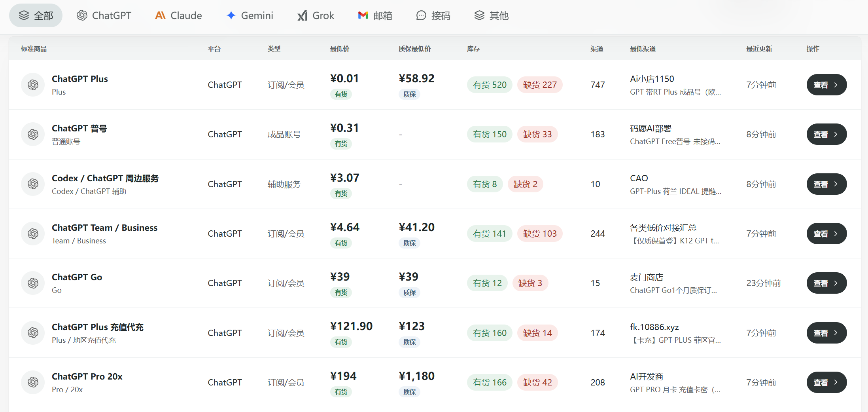Viewport: 868px width, 412px height.
Task: Click the 缺货 103 out-of-stock badge
Action: click(x=540, y=234)
